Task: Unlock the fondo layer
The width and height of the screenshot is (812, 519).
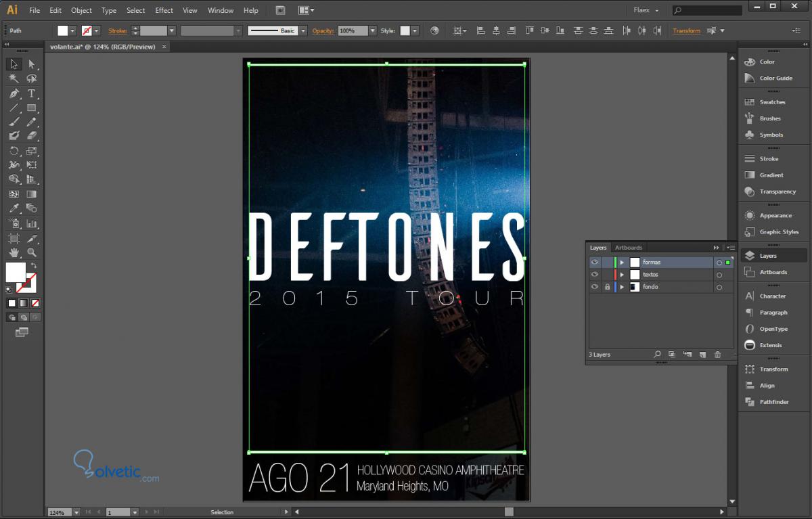Action: [x=607, y=287]
